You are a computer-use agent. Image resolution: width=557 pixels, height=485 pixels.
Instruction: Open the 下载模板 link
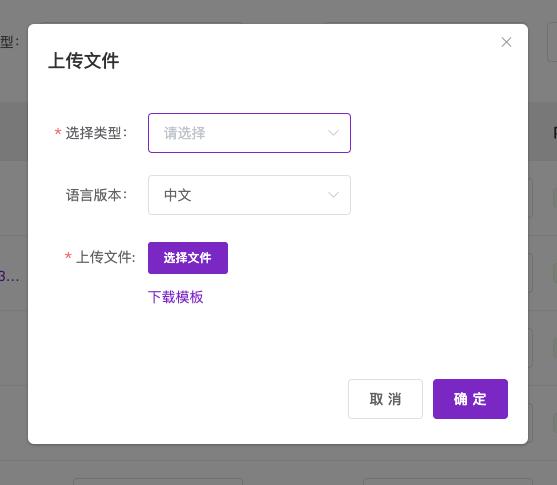point(175,297)
